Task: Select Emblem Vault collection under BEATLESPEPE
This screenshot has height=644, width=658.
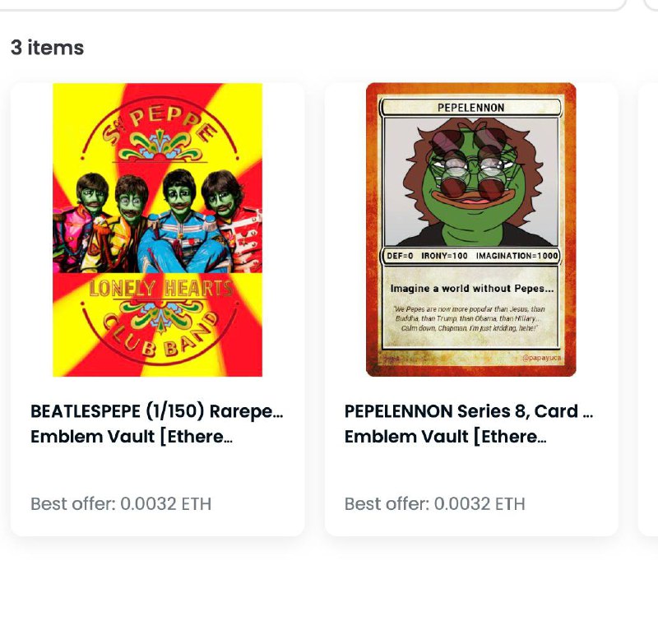Action: pos(132,437)
